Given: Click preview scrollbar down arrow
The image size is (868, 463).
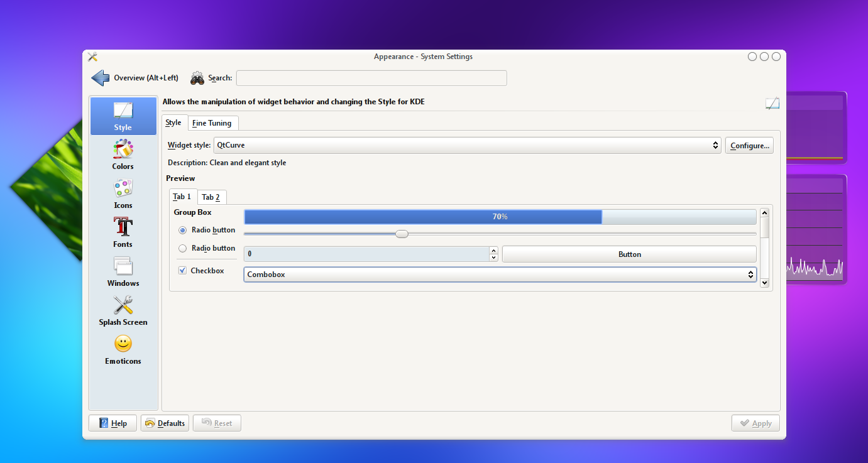Looking at the screenshot, I should (x=765, y=283).
